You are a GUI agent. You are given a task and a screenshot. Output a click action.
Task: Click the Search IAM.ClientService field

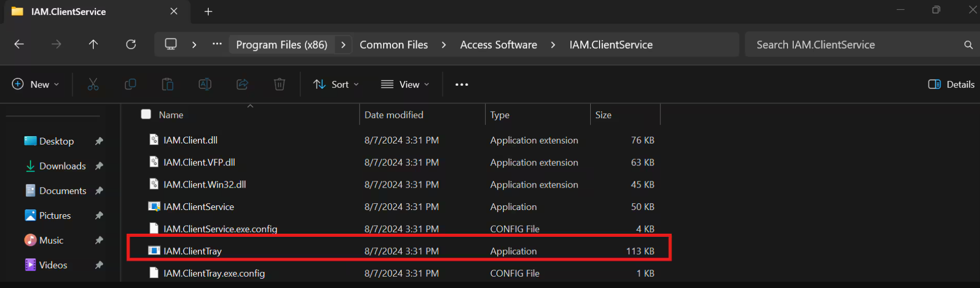point(854,45)
